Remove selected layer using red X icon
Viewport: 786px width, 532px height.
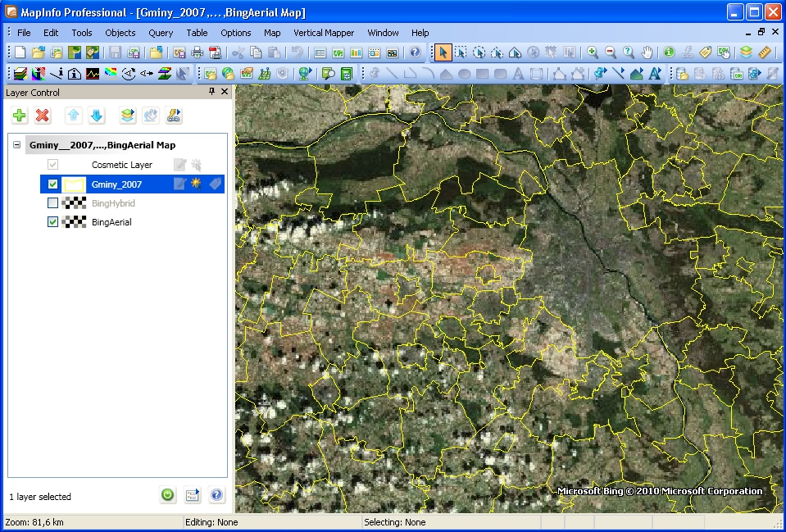tap(43, 116)
